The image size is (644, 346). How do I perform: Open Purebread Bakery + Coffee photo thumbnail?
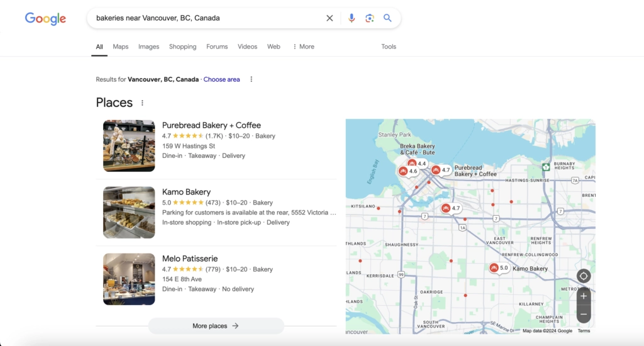pos(129,146)
